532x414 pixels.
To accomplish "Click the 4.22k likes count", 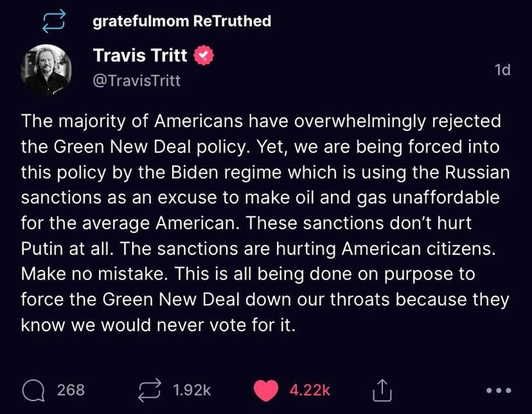I will (309, 389).
